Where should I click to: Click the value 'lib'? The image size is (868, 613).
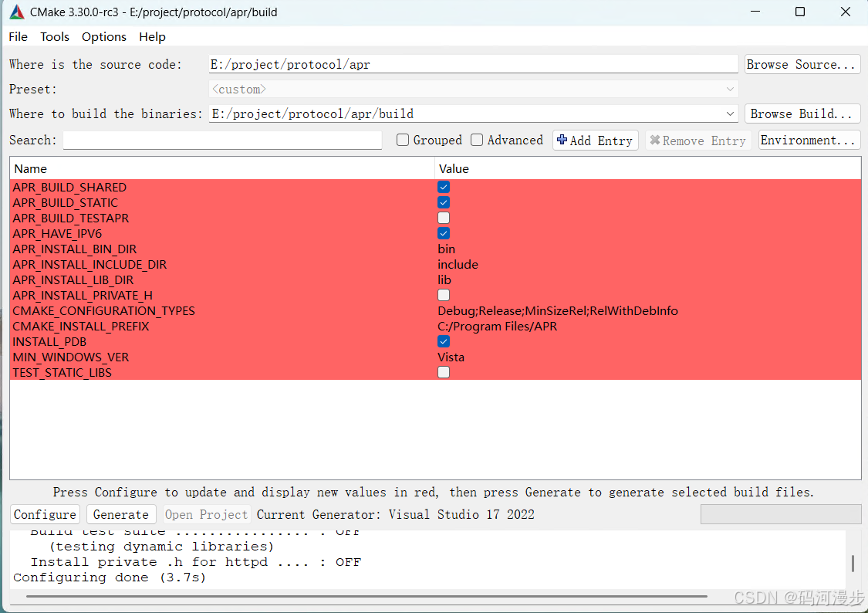pyautogui.click(x=444, y=280)
